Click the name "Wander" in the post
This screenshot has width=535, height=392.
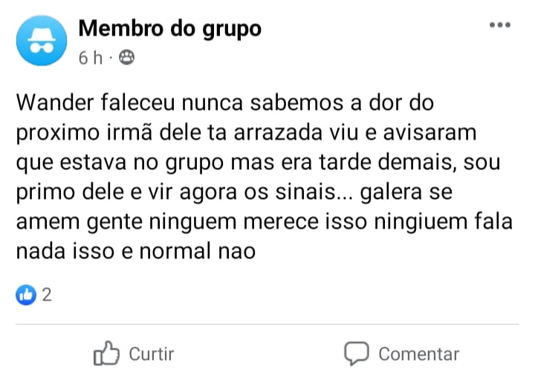pos(55,102)
